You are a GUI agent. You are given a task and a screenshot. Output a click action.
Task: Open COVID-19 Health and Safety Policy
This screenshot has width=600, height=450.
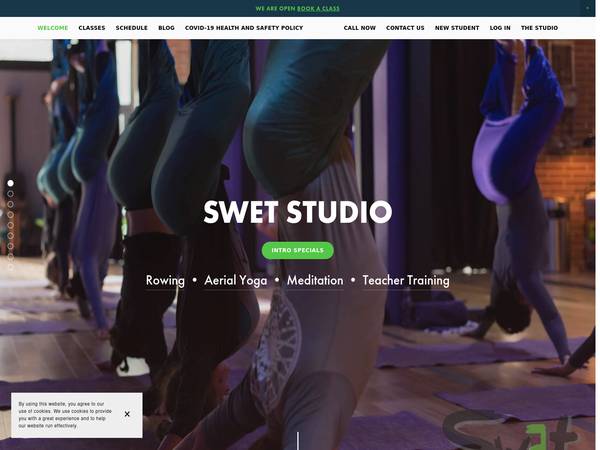click(x=244, y=28)
